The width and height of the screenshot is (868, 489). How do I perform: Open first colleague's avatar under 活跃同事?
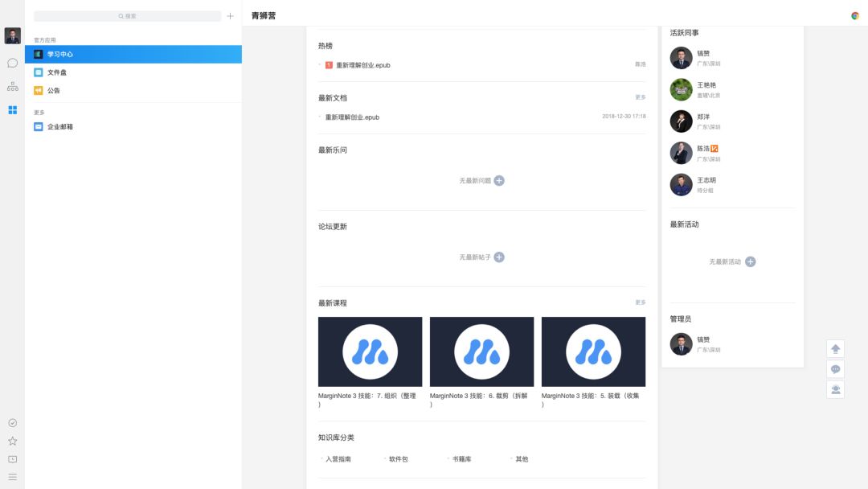(x=681, y=58)
